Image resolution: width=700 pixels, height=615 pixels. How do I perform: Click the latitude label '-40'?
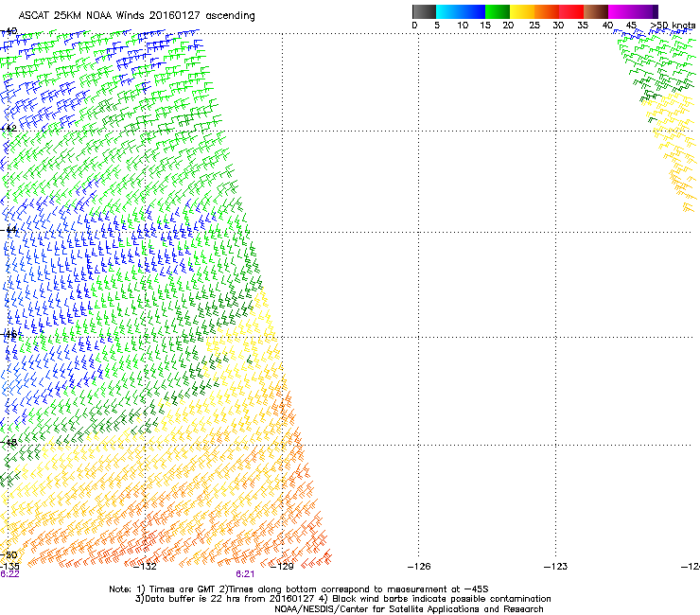(9, 31)
